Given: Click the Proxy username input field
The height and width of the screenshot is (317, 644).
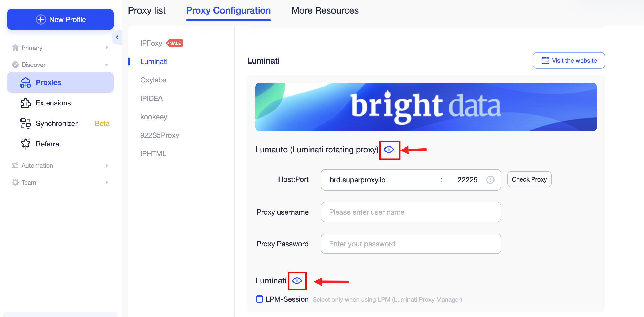Looking at the screenshot, I should 411,212.
